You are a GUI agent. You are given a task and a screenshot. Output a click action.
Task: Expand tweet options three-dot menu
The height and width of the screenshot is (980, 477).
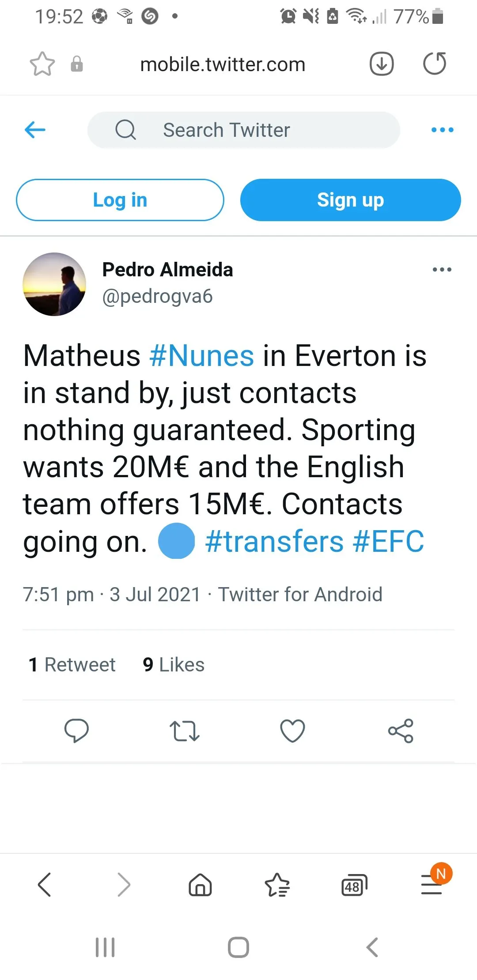(442, 270)
